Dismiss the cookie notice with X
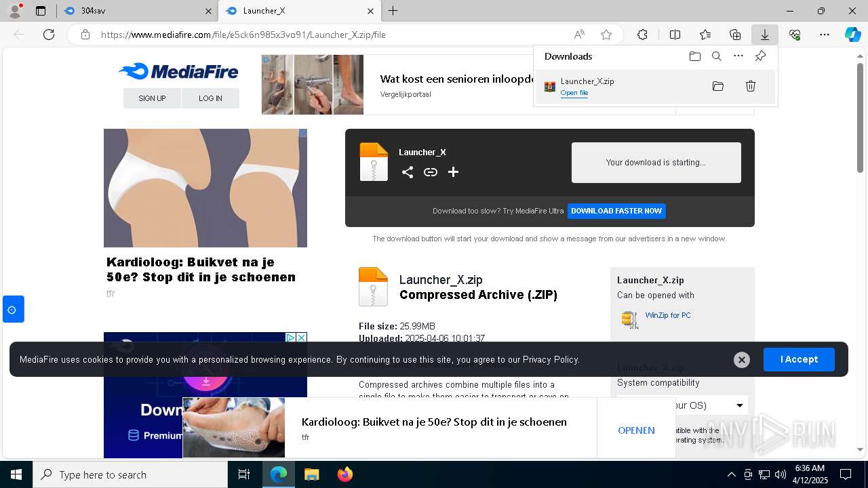 pos(742,360)
